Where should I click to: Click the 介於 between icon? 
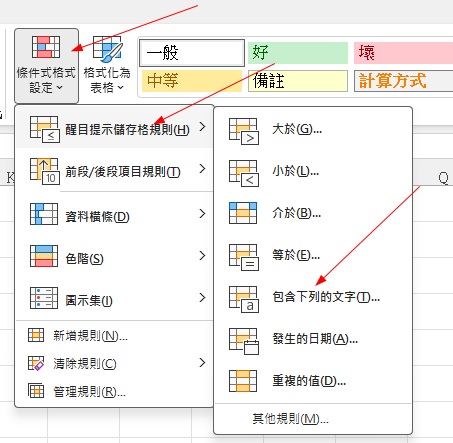pyautogui.click(x=243, y=213)
